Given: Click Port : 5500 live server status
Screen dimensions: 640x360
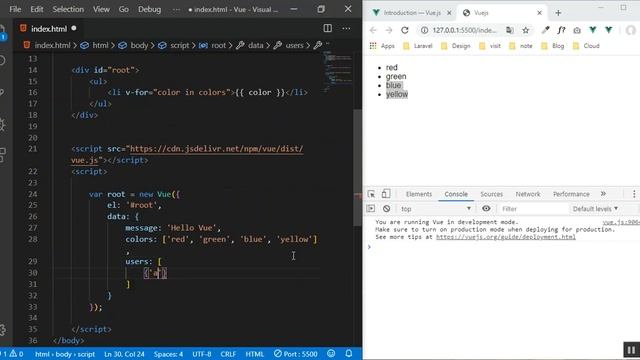Looking at the screenshot, I should (x=296, y=354).
